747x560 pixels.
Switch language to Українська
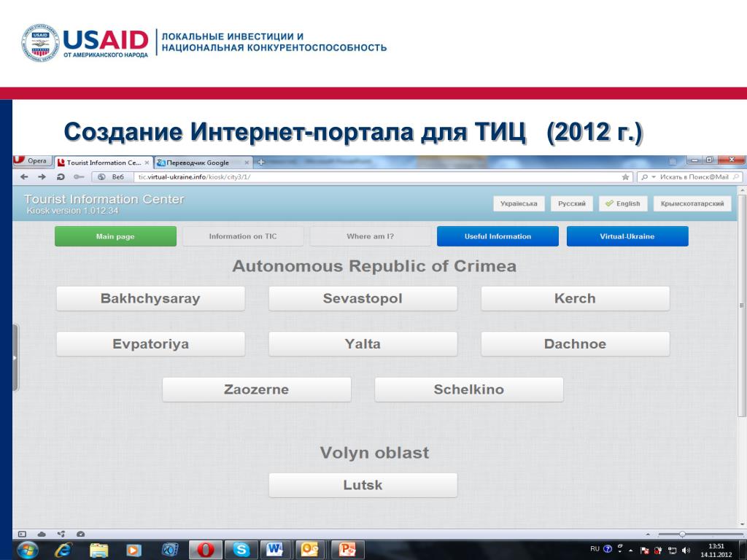coord(519,204)
